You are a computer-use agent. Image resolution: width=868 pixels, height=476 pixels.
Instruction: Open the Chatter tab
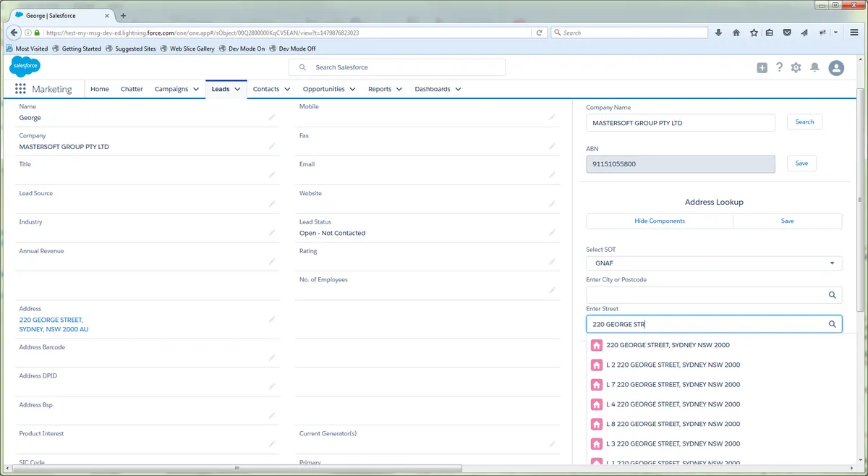[132, 89]
